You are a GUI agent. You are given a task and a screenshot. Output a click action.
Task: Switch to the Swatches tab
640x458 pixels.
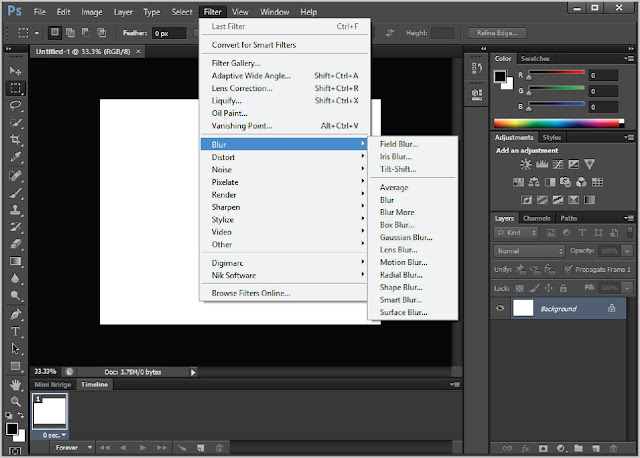(535, 58)
